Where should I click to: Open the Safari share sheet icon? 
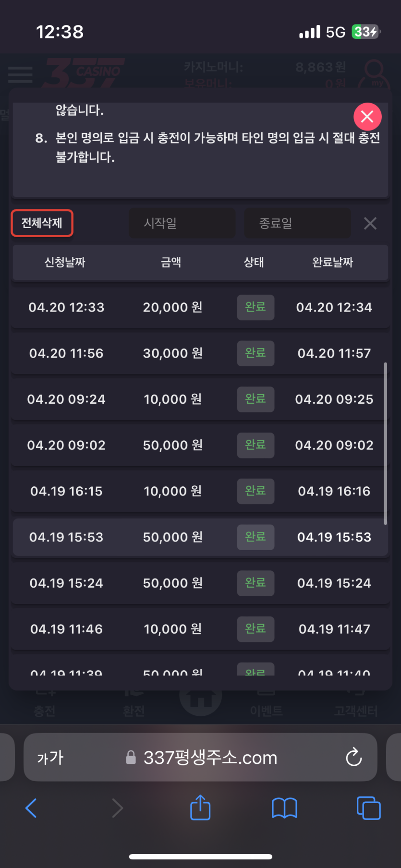click(x=200, y=808)
